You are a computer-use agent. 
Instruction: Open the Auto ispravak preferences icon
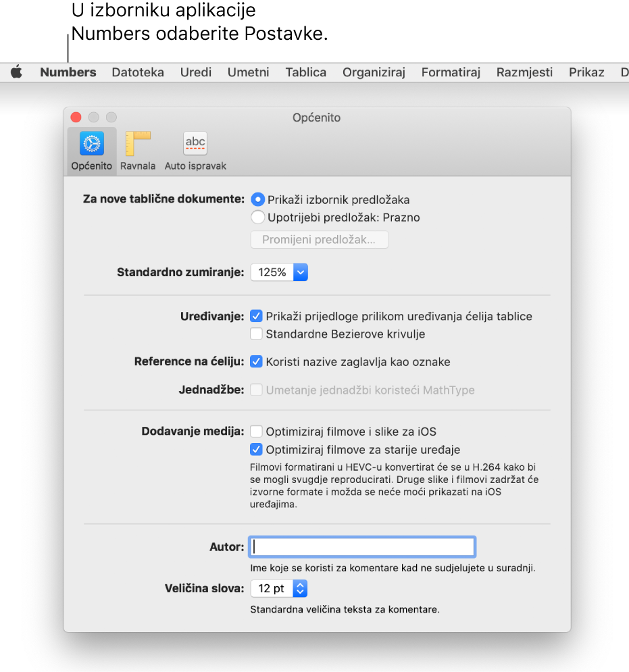click(x=195, y=150)
